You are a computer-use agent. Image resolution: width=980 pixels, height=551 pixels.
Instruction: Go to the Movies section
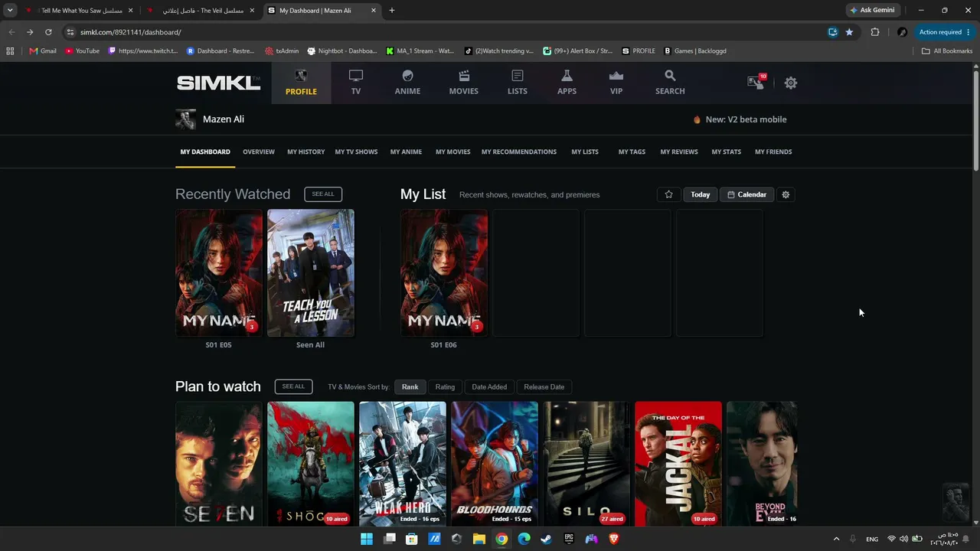tap(463, 83)
